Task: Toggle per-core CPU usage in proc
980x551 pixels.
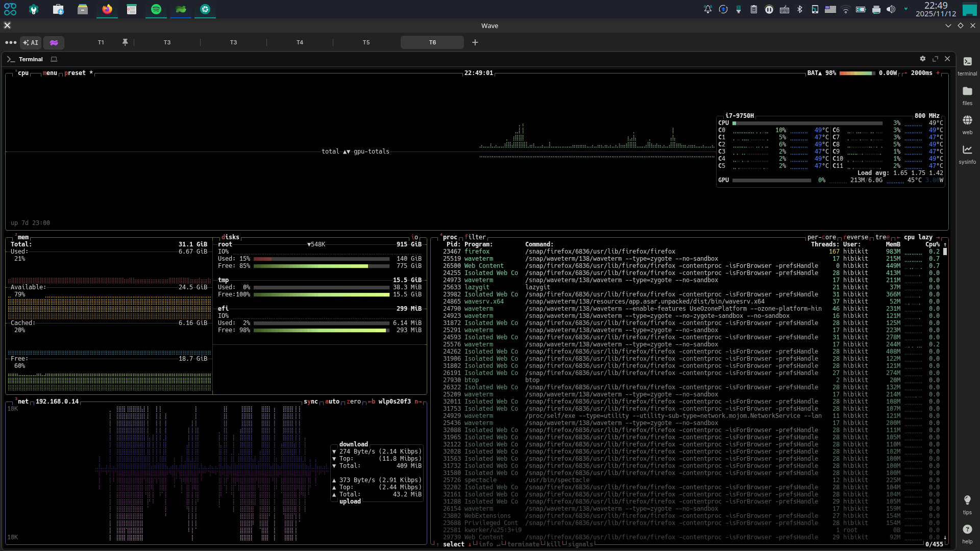Action: pos(821,237)
